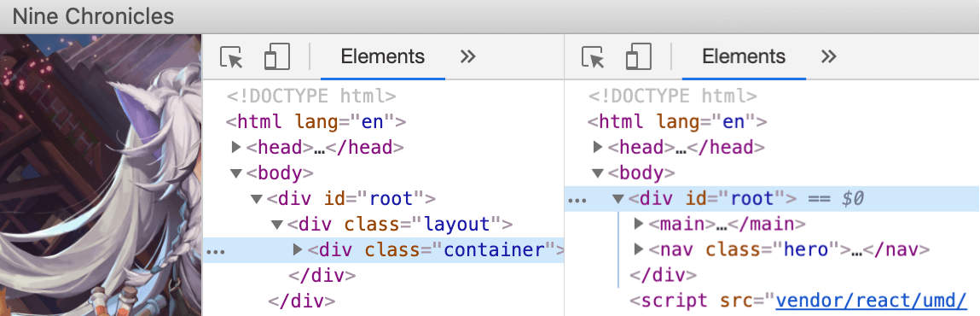The width and height of the screenshot is (980, 316).
Task: Click the Nine Chronicles character artwork
Action: pos(101,175)
